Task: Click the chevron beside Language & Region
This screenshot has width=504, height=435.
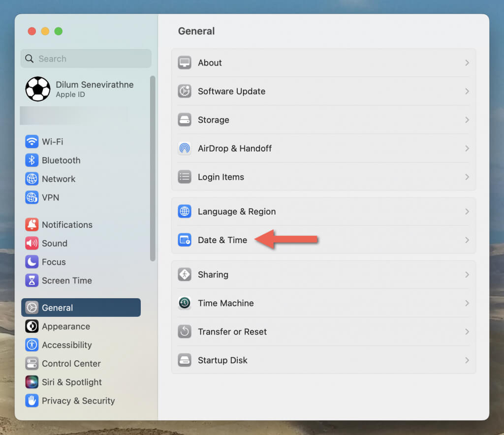Action: [467, 212]
